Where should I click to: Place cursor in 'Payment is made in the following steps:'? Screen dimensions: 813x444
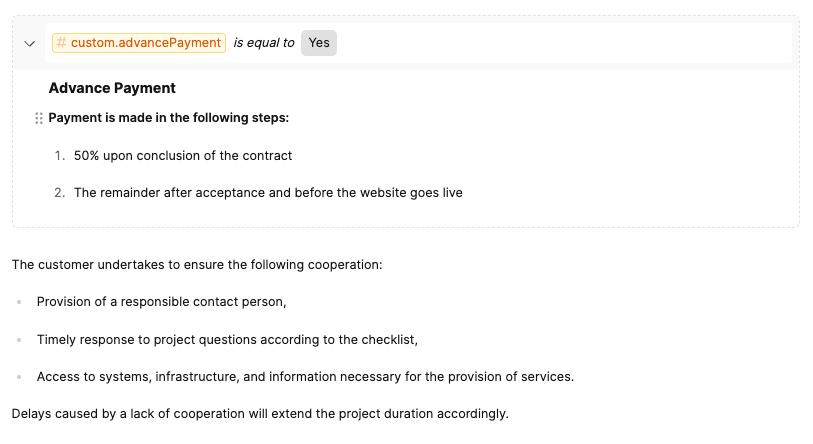pyautogui.click(x=168, y=118)
